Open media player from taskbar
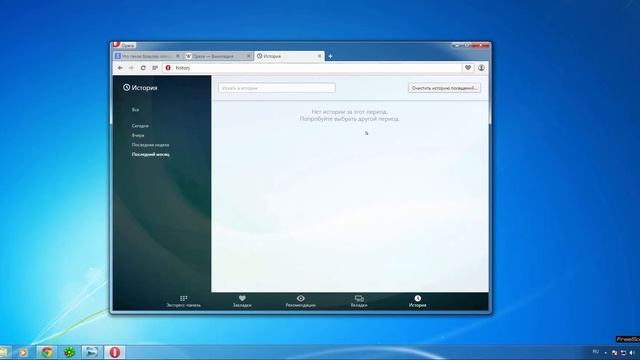The image size is (640, 360). (x=23, y=352)
